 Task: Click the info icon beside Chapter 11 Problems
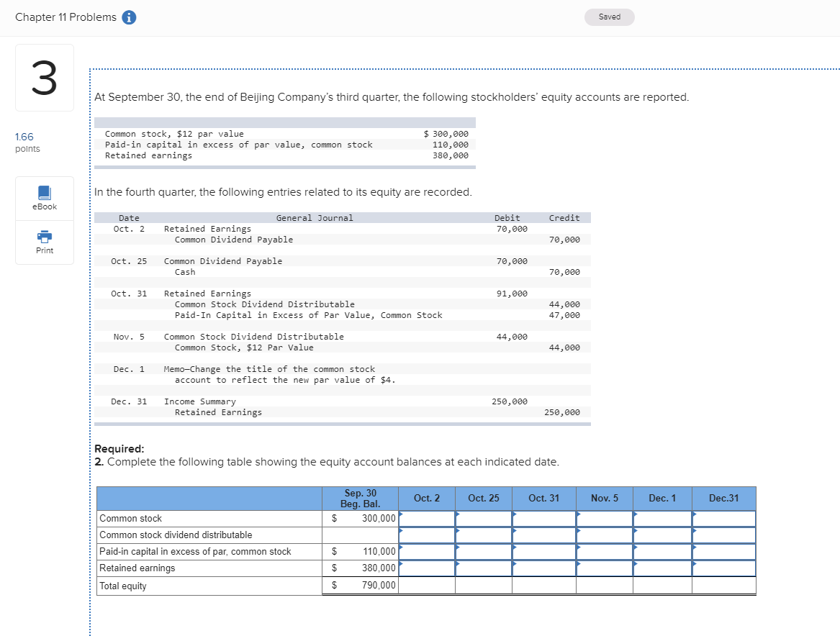129,17
